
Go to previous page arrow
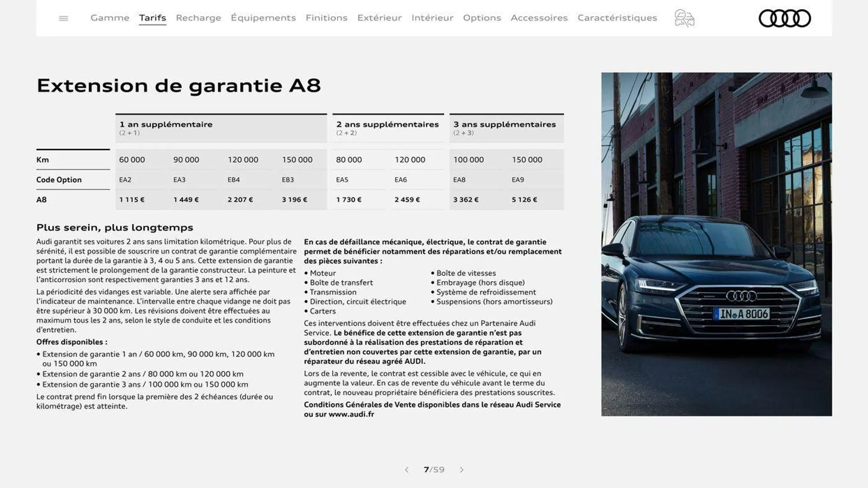[x=406, y=470]
